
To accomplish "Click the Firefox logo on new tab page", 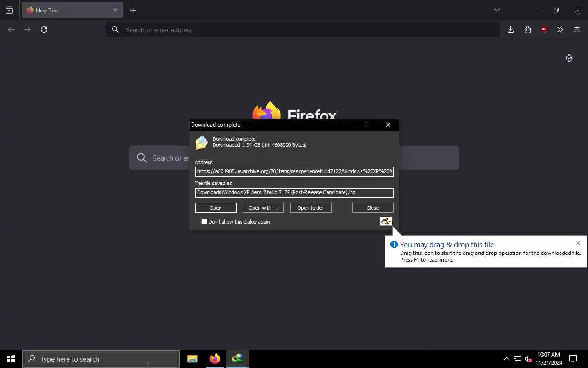I will (267, 110).
